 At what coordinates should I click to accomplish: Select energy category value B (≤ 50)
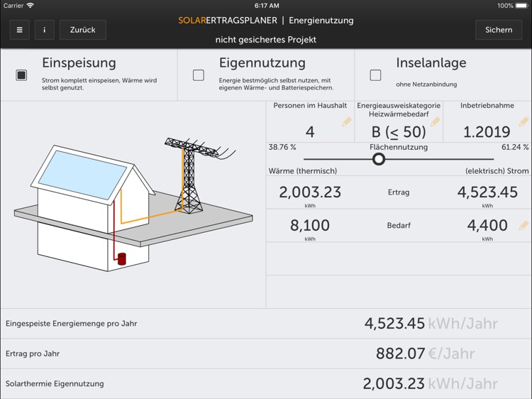click(x=399, y=132)
